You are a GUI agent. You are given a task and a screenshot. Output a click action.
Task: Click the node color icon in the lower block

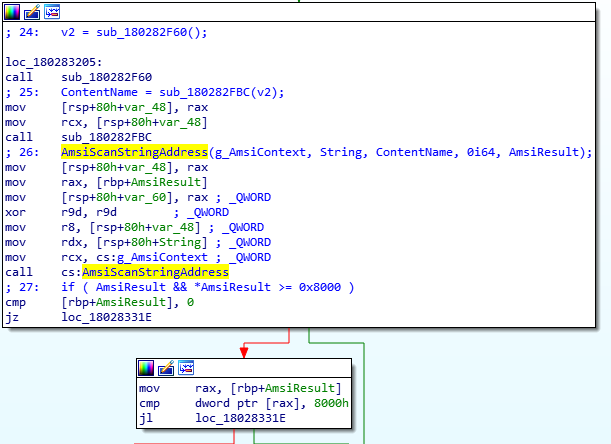pos(147,368)
